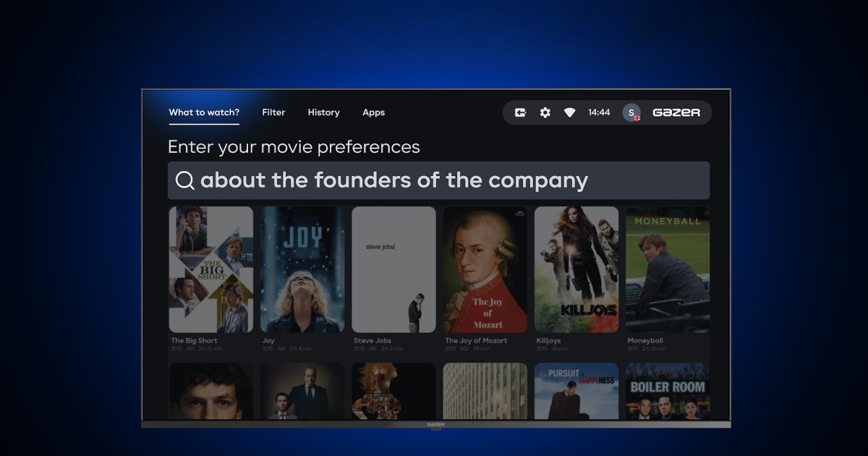Screen dimensions: 868x456
Task: Select The Joy of Mozart poster
Action: click(485, 269)
